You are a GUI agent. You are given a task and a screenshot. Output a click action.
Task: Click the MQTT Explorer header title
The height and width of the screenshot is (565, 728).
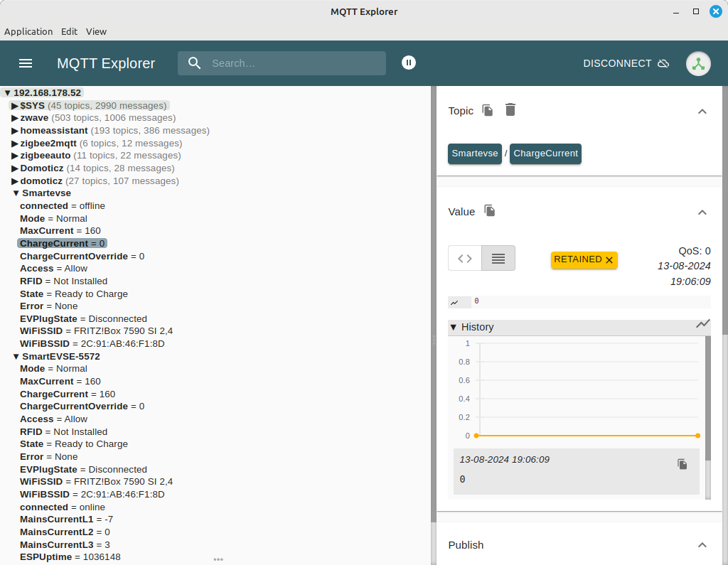(106, 63)
